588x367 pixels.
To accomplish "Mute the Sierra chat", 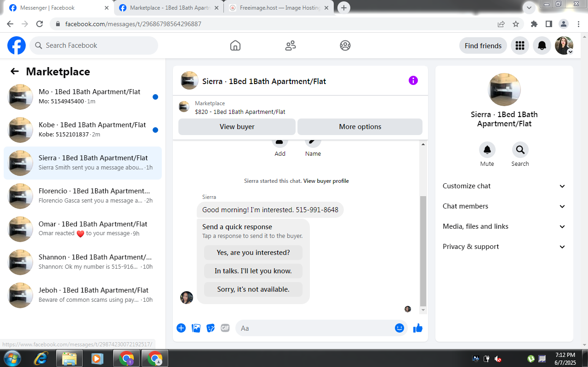I will click(487, 150).
